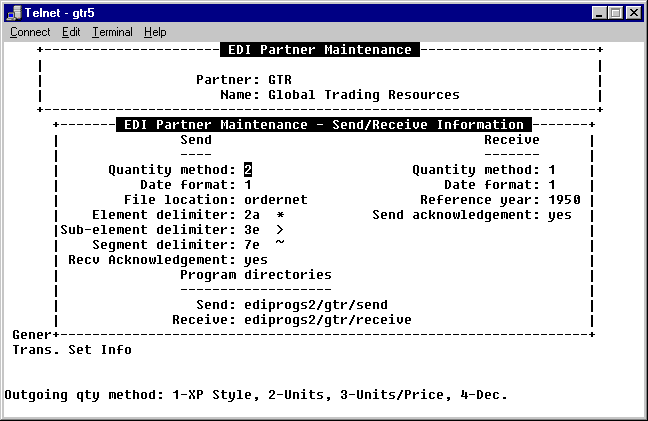Click the Receive Quantity method value
Viewport: 648px width, 421px height.
[552, 170]
